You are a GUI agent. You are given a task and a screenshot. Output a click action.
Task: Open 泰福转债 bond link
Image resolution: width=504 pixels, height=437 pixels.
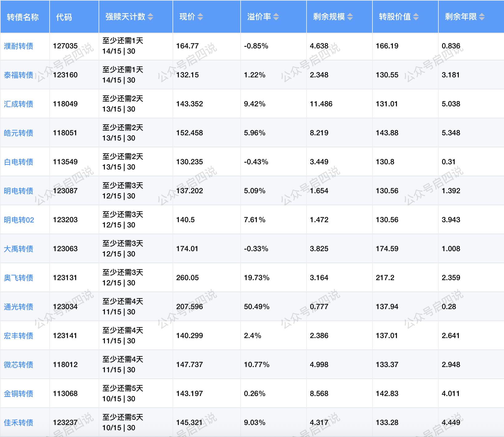coord(18,75)
